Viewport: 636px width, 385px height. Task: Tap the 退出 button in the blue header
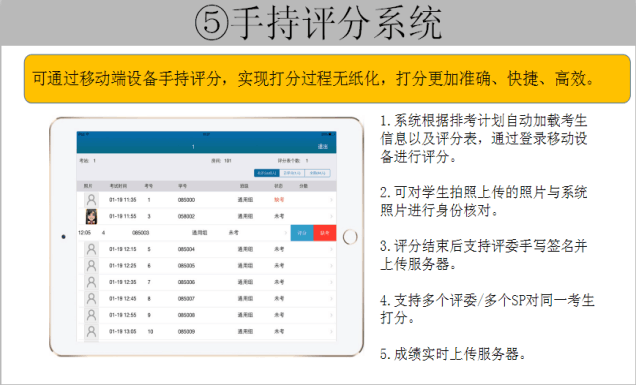[322, 146]
